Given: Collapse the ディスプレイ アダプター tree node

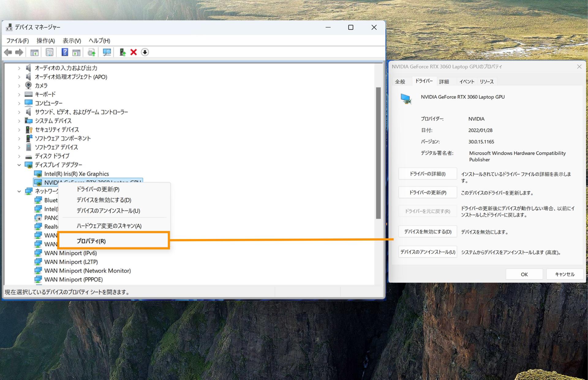Looking at the screenshot, I should point(19,165).
